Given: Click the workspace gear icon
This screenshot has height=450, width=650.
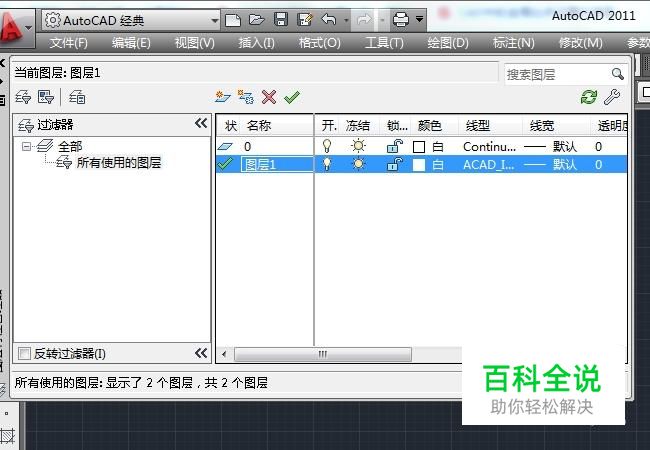Looking at the screenshot, I should point(53,19).
